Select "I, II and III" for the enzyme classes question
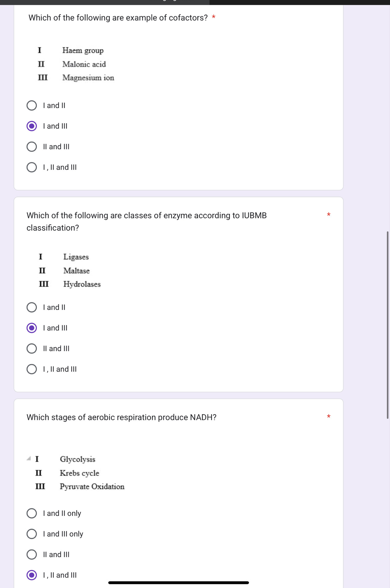This screenshot has height=588, width=390. pyautogui.click(x=32, y=369)
